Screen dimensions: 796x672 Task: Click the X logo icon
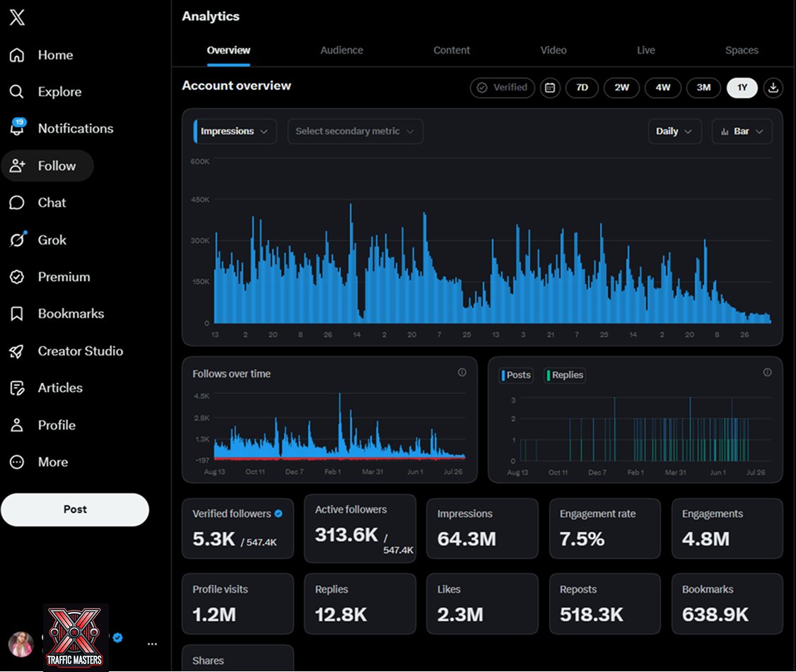[x=17, y=17]
